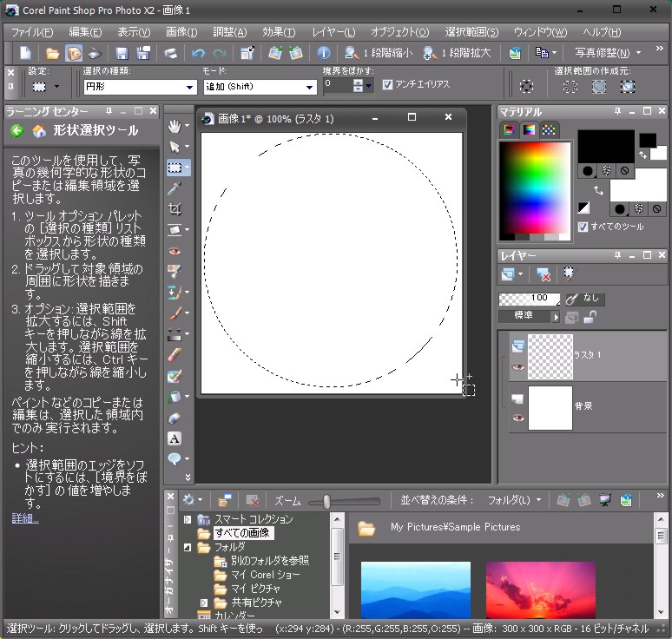Select the Red Eye tool
Image resolution: width=672 pixels, height=639 pixels.
175,251
